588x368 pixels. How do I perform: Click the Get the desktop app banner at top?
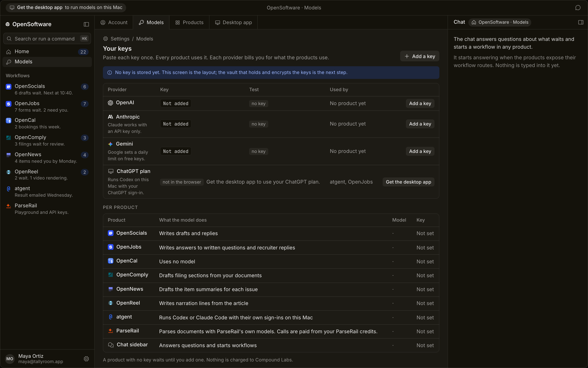[66, 8]
